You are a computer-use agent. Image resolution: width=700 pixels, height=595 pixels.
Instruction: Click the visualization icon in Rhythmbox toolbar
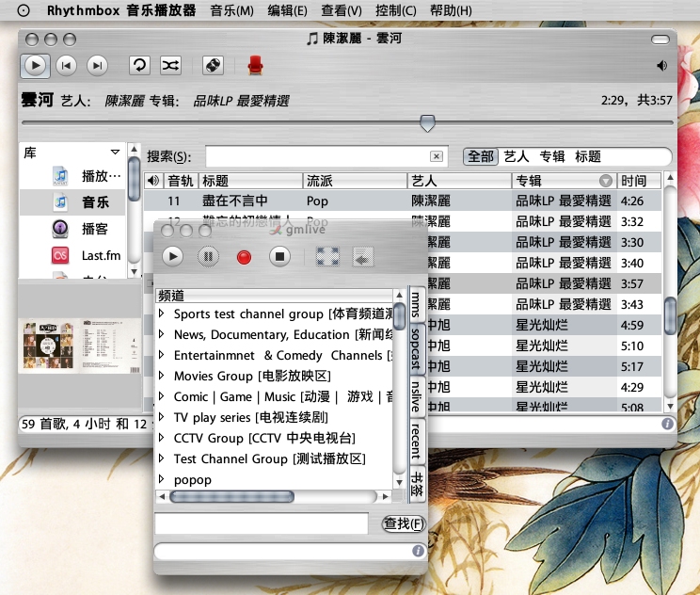click(x=213, y=66)
